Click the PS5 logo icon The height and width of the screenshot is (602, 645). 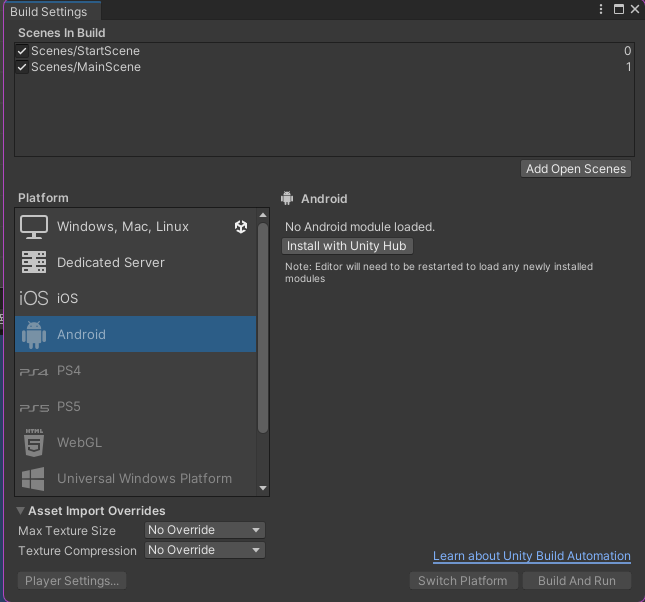click(34, 408)
